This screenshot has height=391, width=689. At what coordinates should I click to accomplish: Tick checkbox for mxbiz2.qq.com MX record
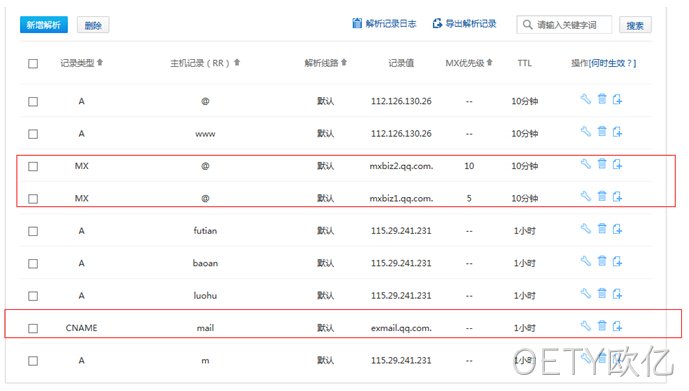pos(33,167)
